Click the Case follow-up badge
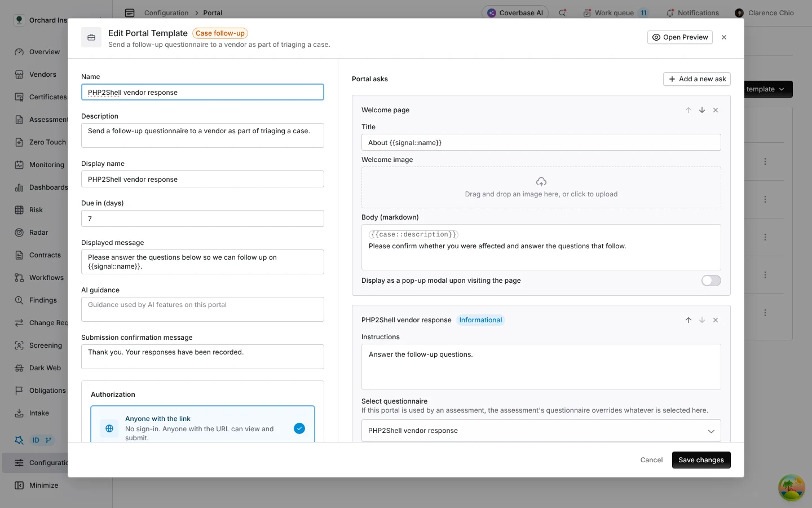812x508 pixels. point(220,33)
